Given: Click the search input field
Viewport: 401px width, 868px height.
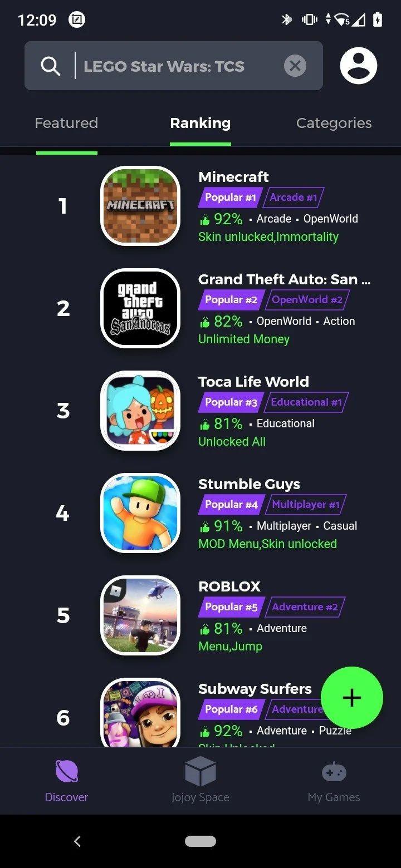Looking at the screenshot, I should click(178, 66).
